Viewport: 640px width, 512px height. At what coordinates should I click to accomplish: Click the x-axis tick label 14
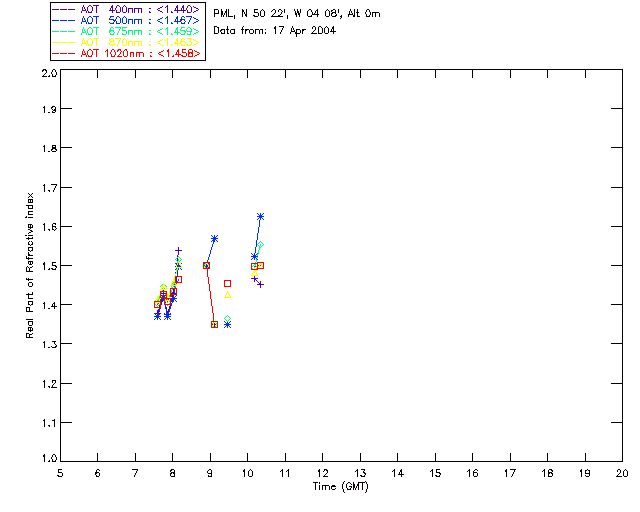(398, 473)
